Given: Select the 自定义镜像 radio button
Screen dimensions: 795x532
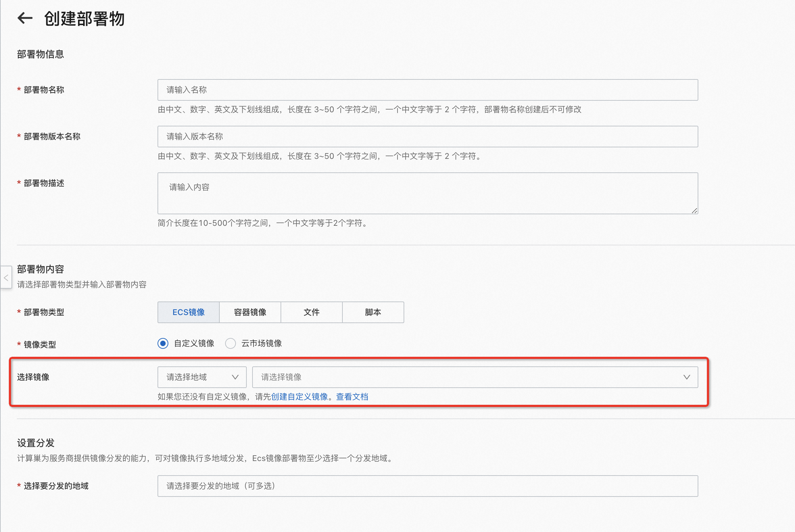Looking at the screenshot, I should coord(163,343).
